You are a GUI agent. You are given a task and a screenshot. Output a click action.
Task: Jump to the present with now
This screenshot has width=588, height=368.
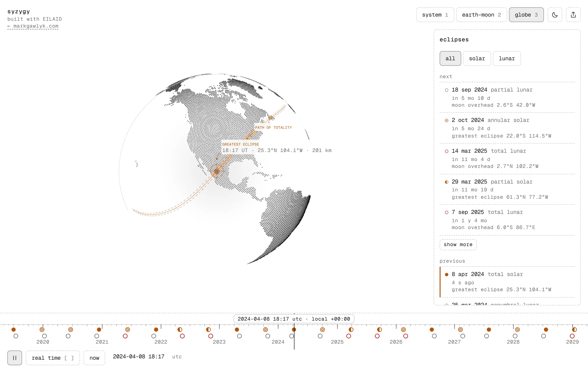click(x=94, y=358)
